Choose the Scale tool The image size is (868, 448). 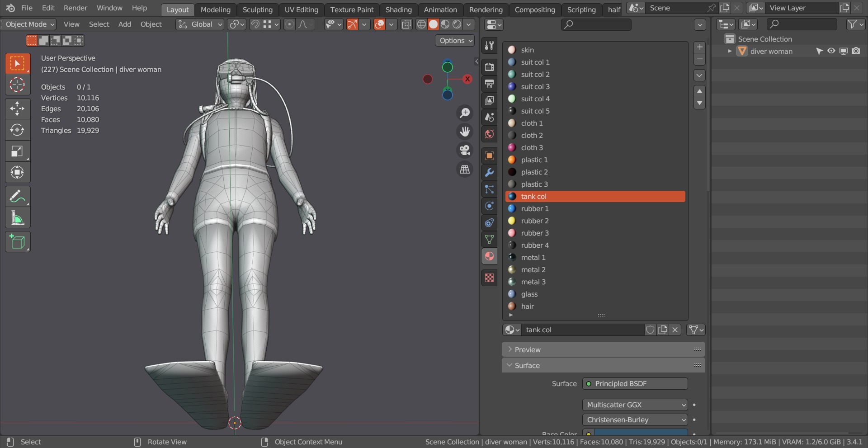18,151
